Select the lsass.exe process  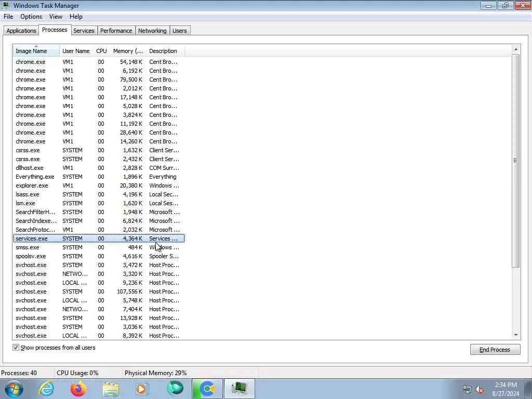pos(99,194)
